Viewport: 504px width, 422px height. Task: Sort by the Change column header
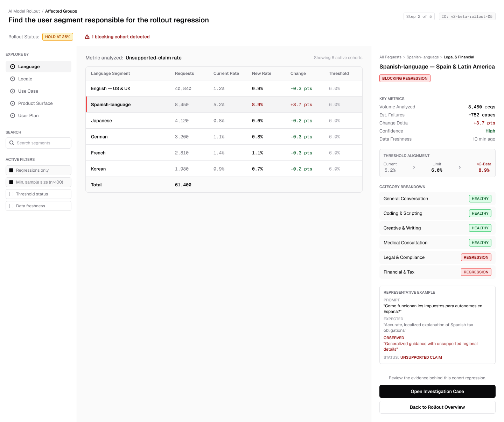298,73
